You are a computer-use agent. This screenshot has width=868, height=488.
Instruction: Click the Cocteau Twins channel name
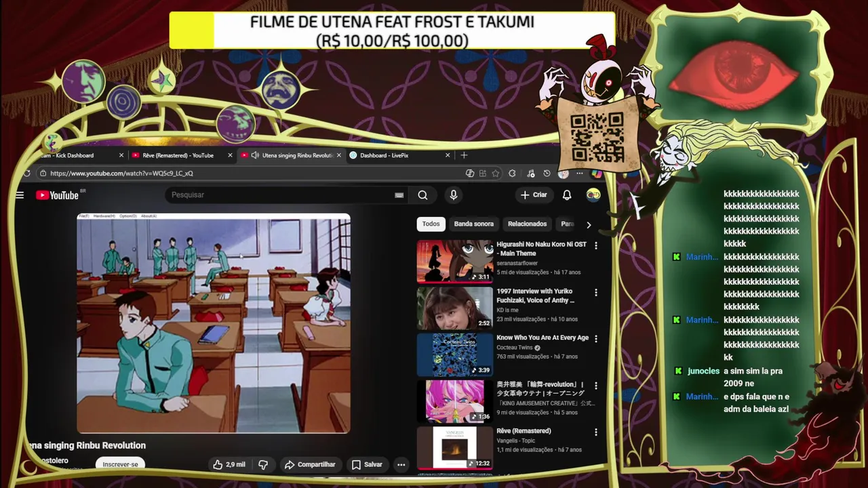(x=515, y=348)
